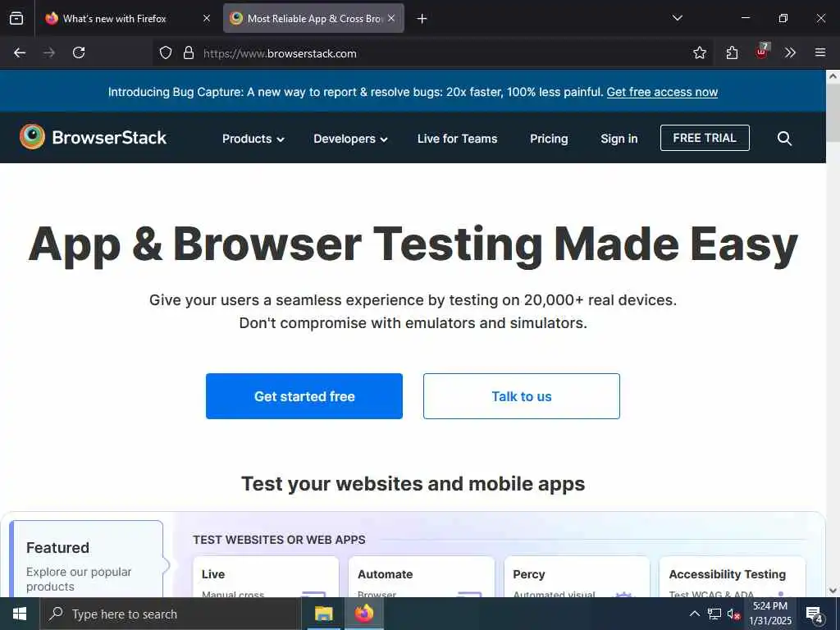Go back using the back arrow
This screenshot has height=630, width=840.
(20, 52)
